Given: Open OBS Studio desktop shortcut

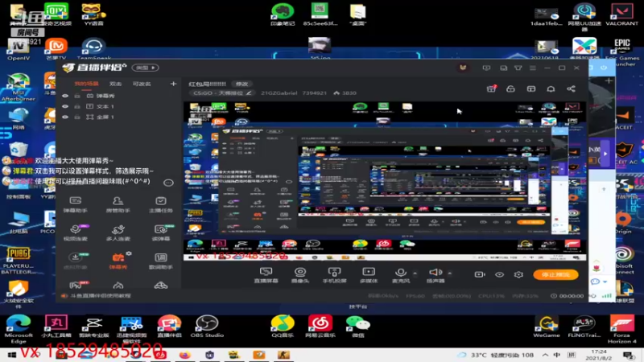Looking at the screenshot, I should click(x=207, y=327).
